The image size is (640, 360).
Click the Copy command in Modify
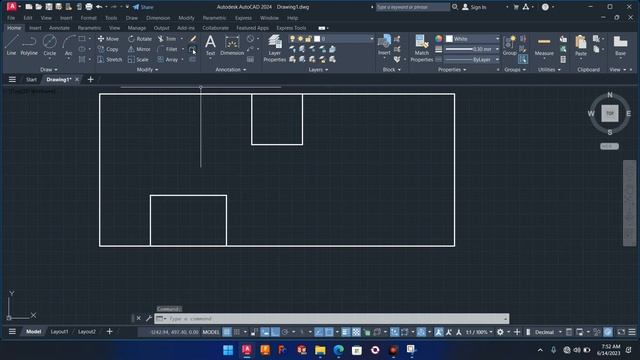point(108,49)
